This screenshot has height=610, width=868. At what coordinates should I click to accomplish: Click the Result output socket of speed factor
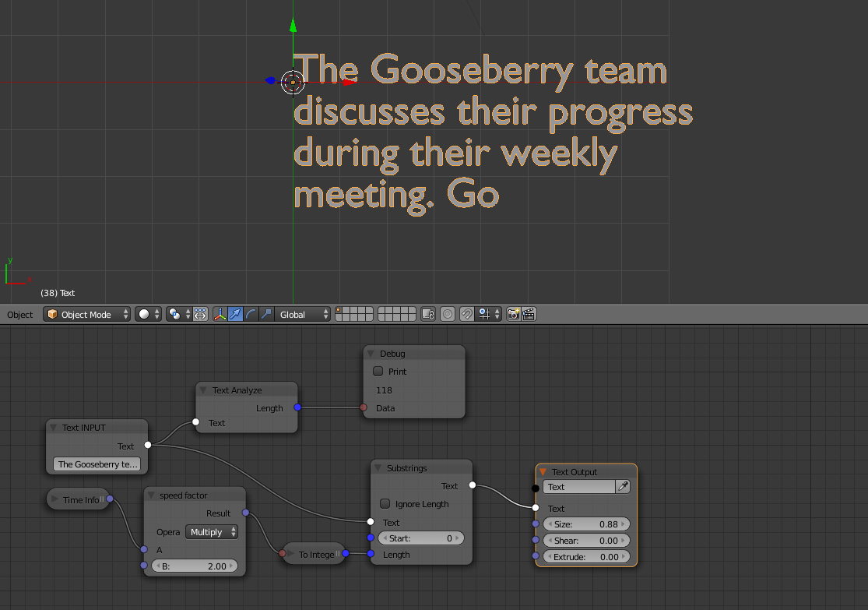click(x=245, y=513)
